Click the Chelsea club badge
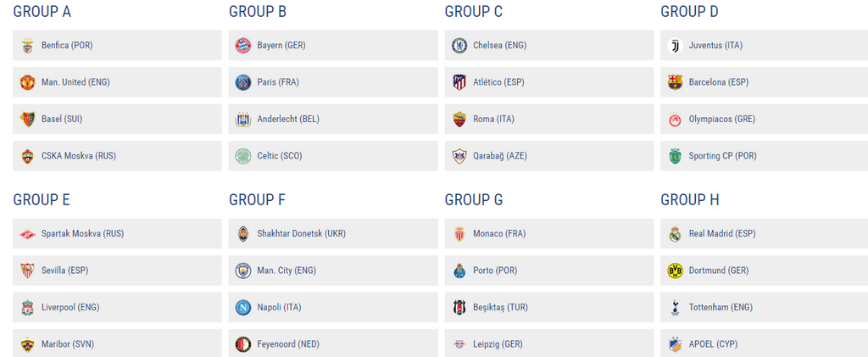This screenshot has height=357, width=868. 459,46
